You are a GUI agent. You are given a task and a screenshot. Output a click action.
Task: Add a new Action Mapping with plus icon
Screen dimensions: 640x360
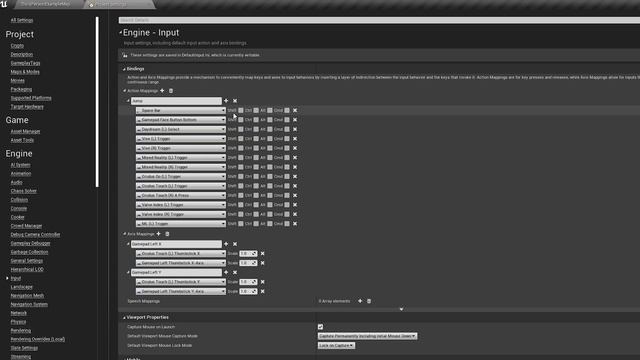click(x=162, y=91)
